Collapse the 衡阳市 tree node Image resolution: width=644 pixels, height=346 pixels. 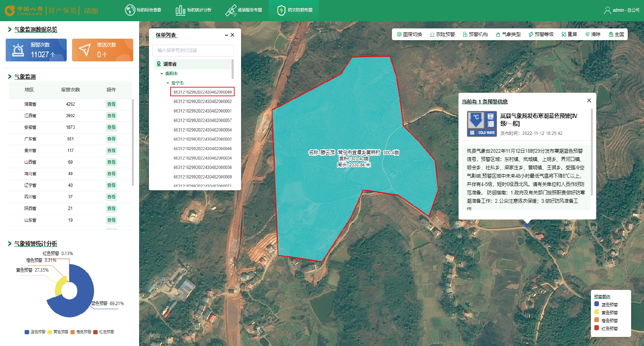click(162, 74)
